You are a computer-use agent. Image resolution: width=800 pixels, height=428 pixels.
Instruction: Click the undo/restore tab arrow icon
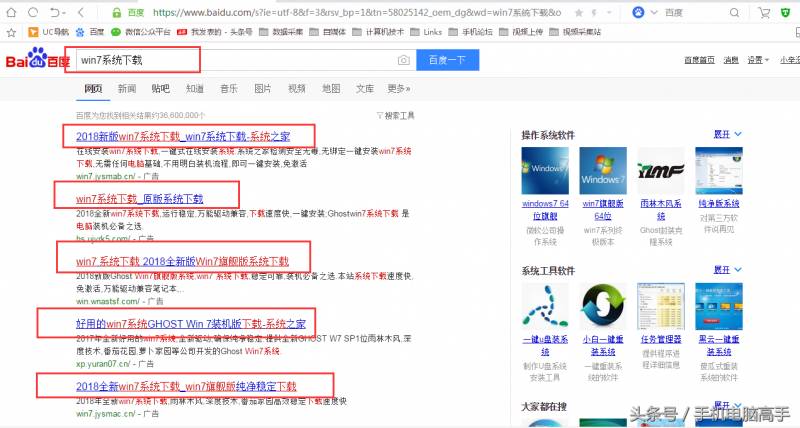pos(55,12)
